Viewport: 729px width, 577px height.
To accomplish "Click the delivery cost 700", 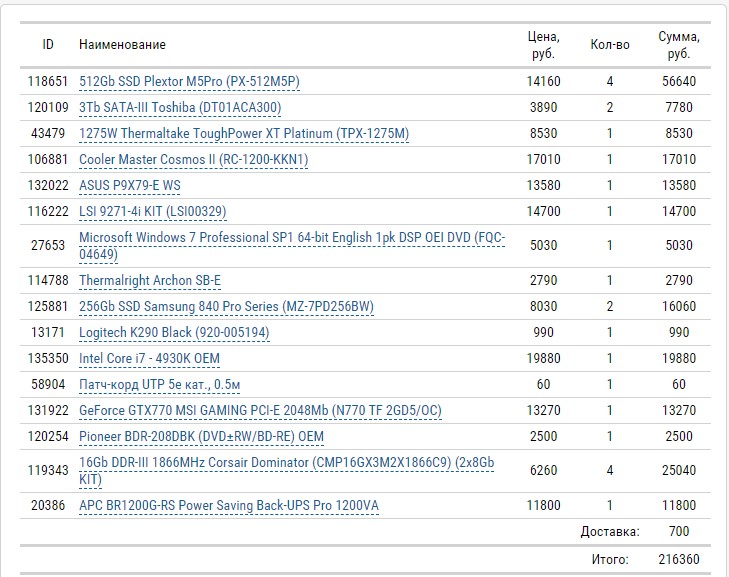I will [x=679, y=531].
